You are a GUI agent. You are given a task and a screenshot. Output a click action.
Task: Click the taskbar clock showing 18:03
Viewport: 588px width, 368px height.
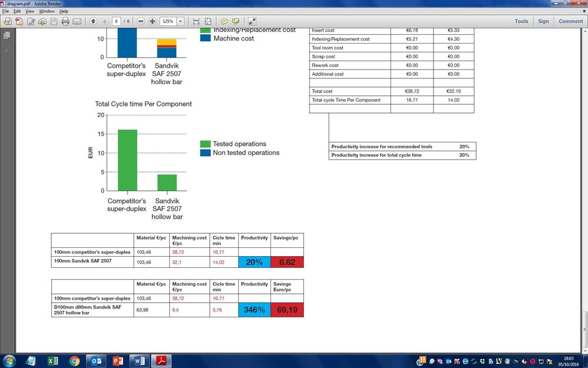click(x=569, y=362)
